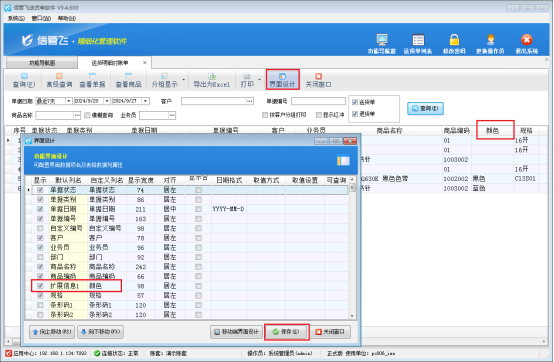Click the 向上移动 button
Viewport: 554px width, 362px height.
pyautogui.click(x=52, y=332)
